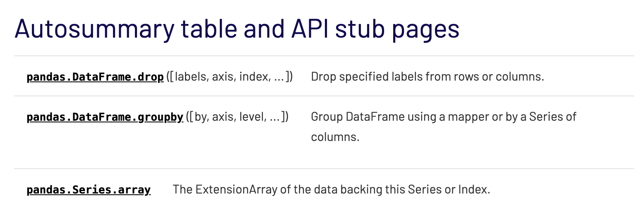The image size is (644, 215).
Task: Open the pandas.DataFrame.drop link
Action: point(95,77)
